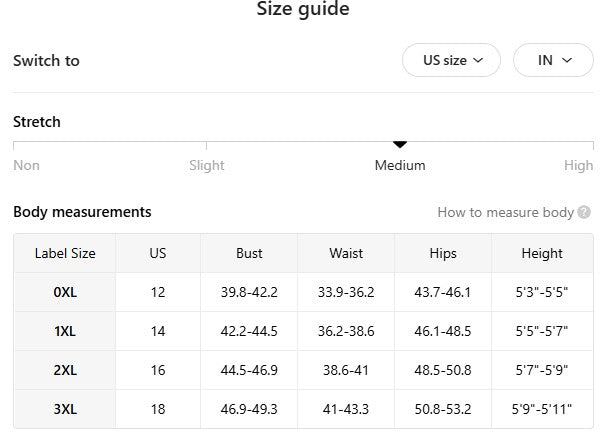The image size is (604, 439).
Task: Click the Waist column header
Action: (346, 253)
